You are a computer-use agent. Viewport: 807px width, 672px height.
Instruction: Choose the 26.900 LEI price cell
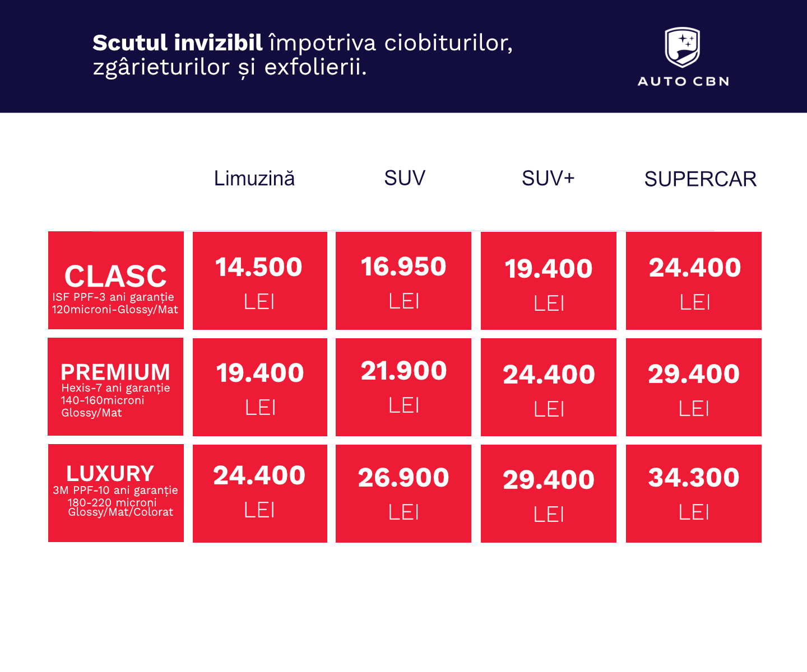403,493
